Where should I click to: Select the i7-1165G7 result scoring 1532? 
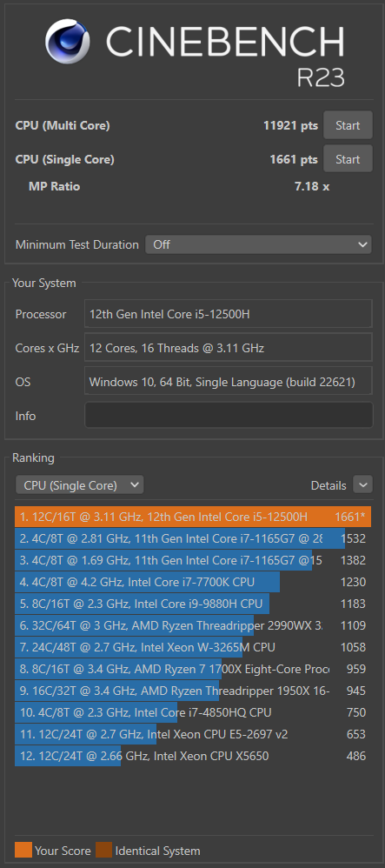pos(193,538)
